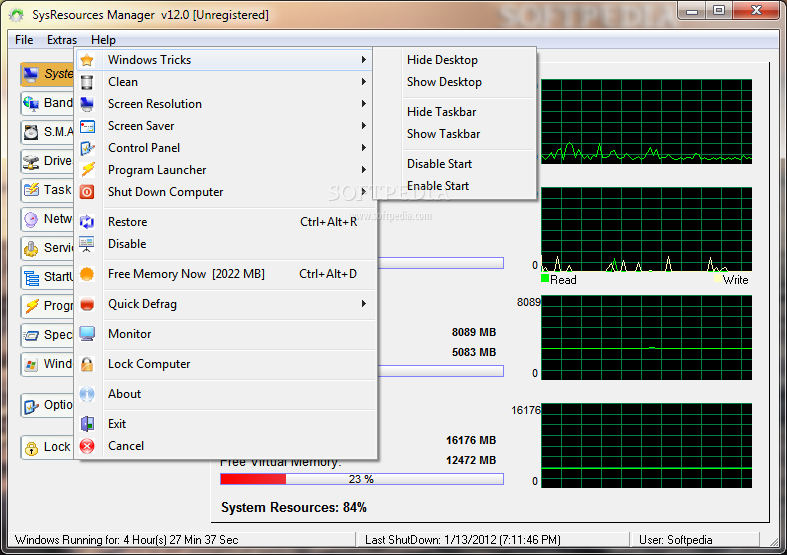Image resolution: width=787 pixels, height=555 pixels.
Task: Click the Restore arrows icon
Action: tap(87, 222)
